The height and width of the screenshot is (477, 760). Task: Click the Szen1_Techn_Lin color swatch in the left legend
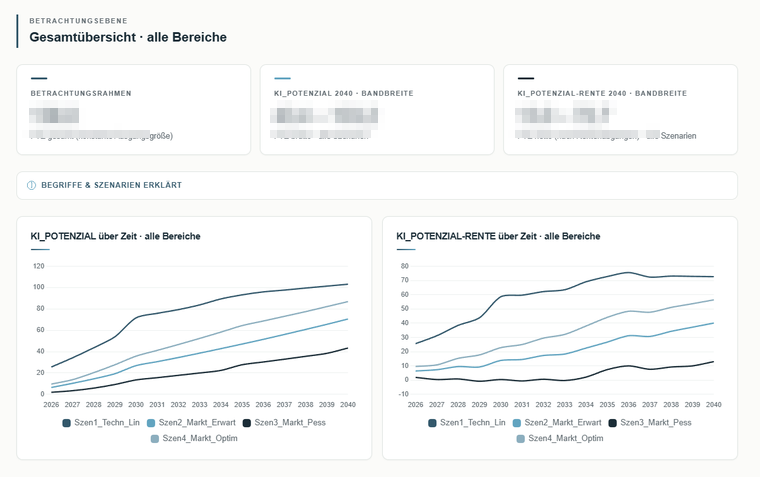tap(67, 423)
